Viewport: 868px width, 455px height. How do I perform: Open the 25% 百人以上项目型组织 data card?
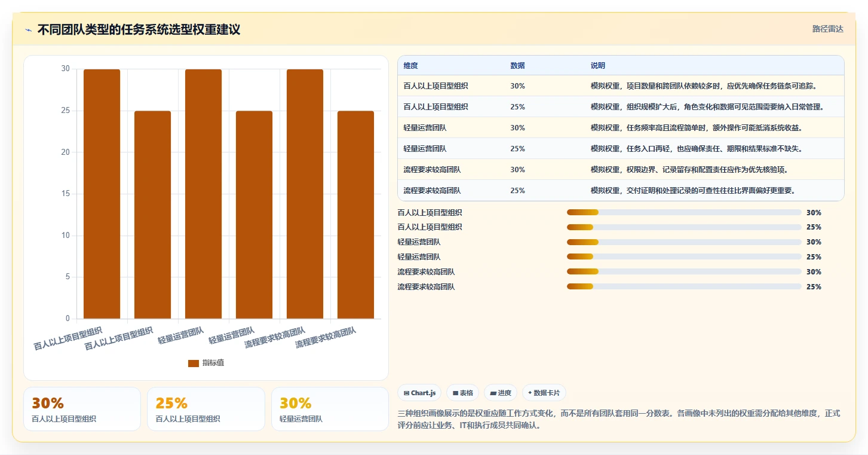206,409
